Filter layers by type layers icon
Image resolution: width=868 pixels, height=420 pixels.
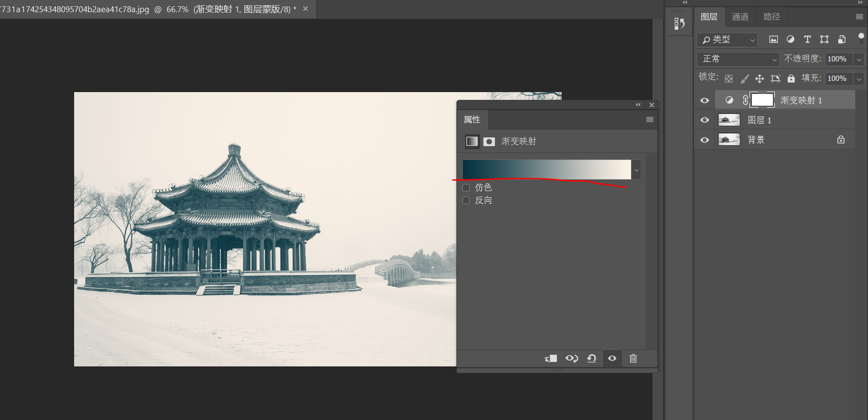point(808,39)
